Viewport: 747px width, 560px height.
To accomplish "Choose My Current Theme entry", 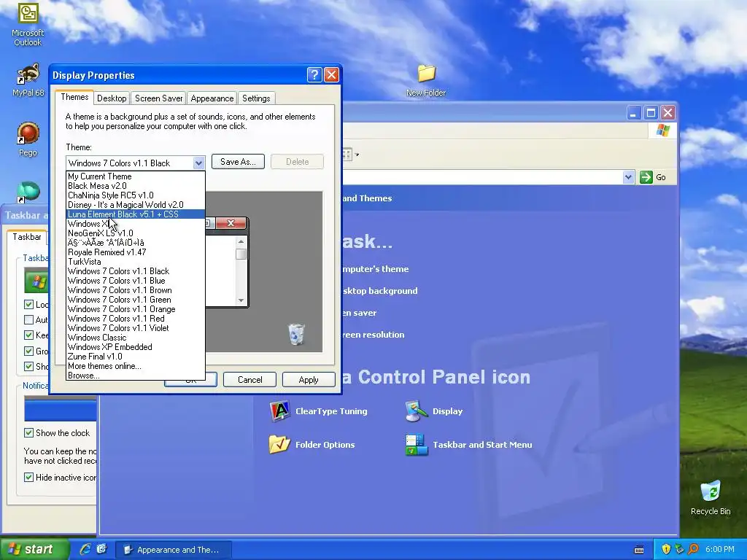I will (135, 176).
